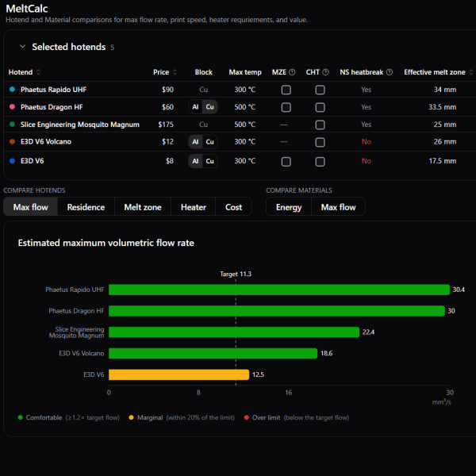Click the Phaetus Rapido UHF 30.4 bar
This screenshot has width=476, height=476.
279,290
